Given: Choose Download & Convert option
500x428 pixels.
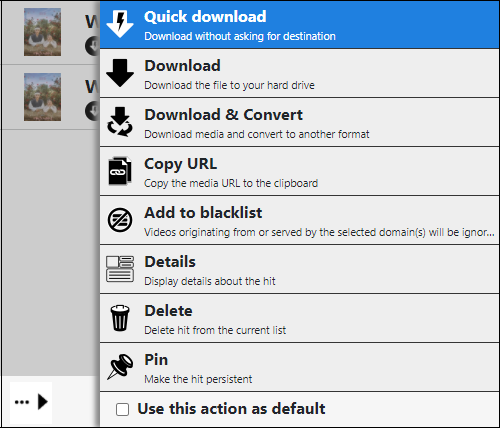Looking at the screenshot, I should tap(299, 122).
